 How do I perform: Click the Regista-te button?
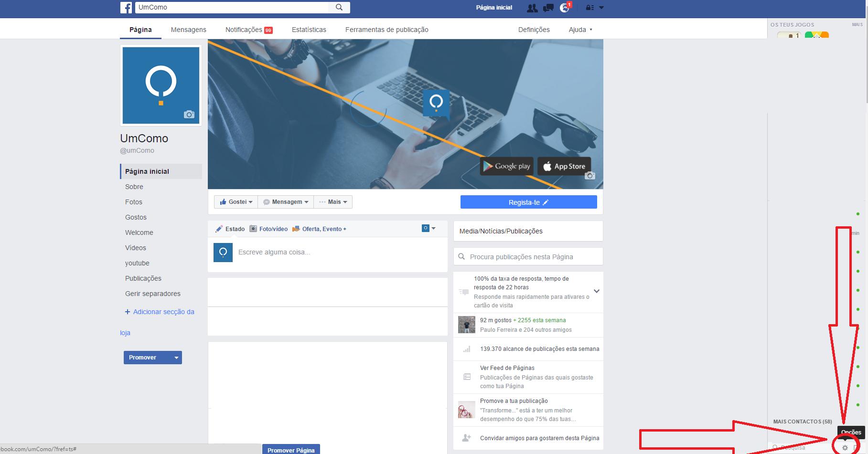[x=528, y=202]
